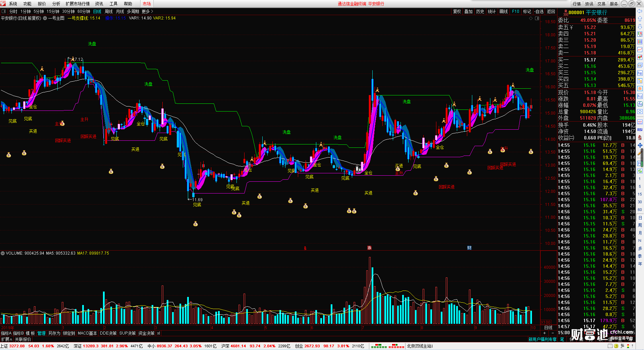Click the Fiz icon in the right sidebar
644x350 pixels.
pos(640,96)
